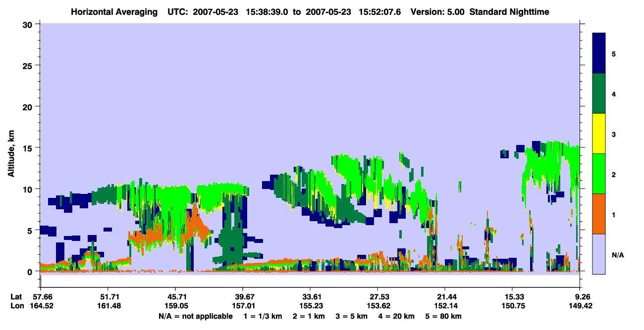The height and width of the screenshot is (330, 644).
Task: Click the legend text '3 = 5 km'
Action: click(x=351, y=316)
